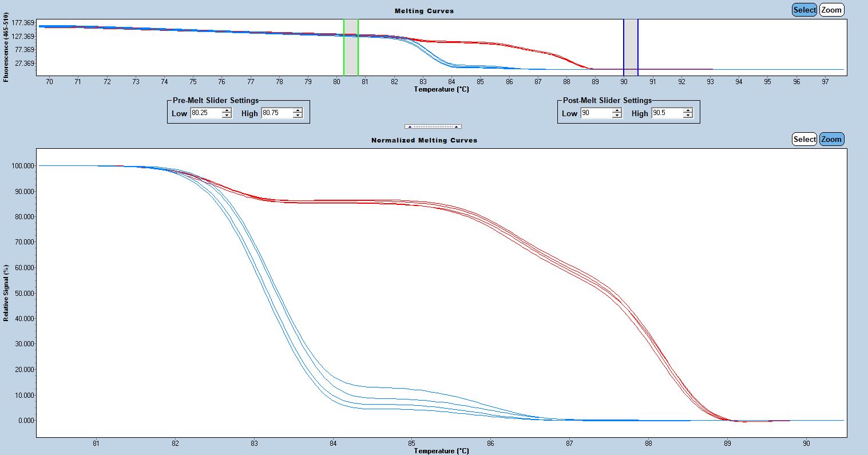Increase Pre-Melt High value with up arrow
The width and height of the screenshot is (868, 455).
[x=298, y=110]
